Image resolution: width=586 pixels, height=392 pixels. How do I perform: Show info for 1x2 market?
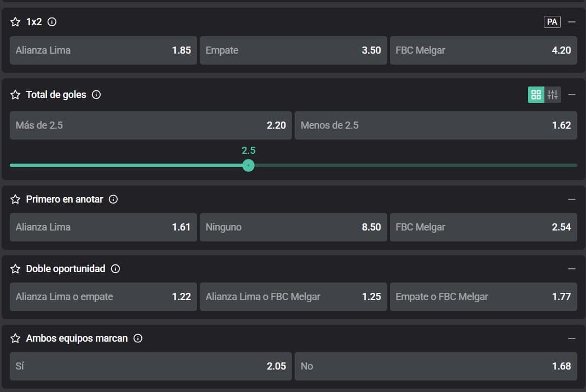(52, 22)
